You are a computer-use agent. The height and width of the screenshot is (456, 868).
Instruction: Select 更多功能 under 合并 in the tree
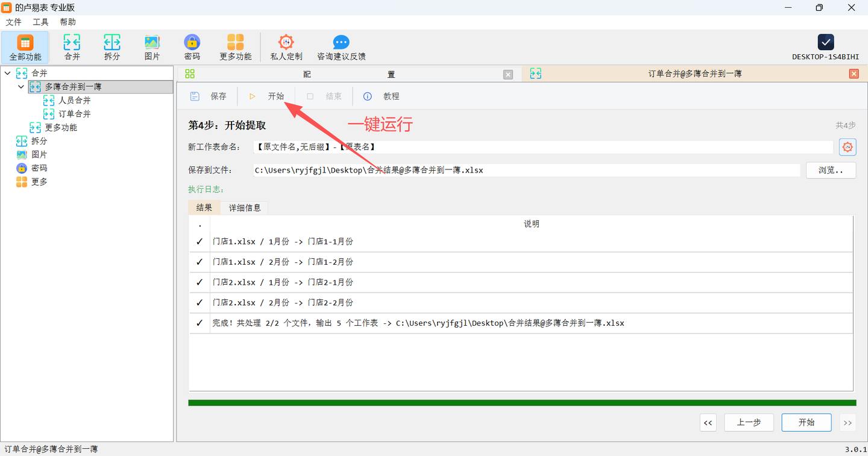(61, 127)
